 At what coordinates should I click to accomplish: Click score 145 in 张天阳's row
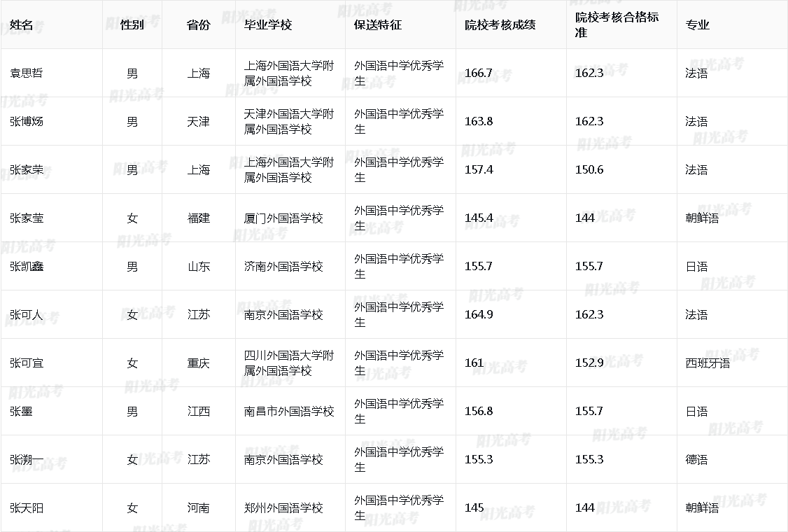(474, 507)
